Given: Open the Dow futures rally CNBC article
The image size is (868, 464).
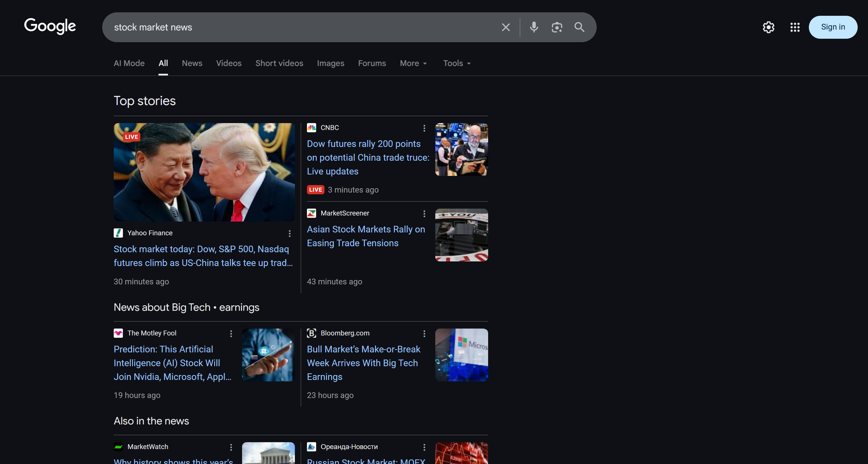Looking at the screenshot, I should pos(368,157).
